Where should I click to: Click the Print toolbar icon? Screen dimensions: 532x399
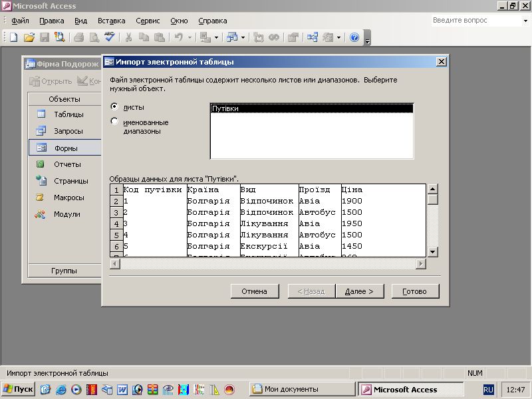tap(78, 37)
